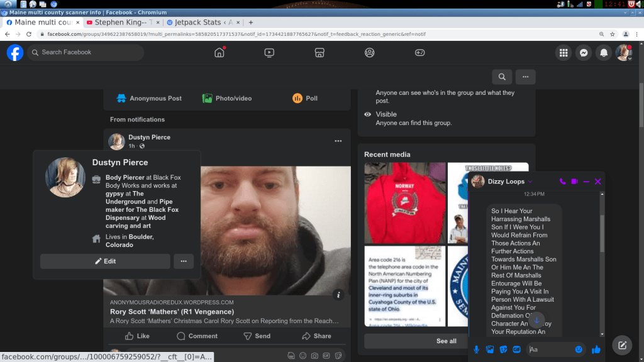Open the Gaming icon in top navigation
This screenshot has height=362, width=644.
pos(419,53)
